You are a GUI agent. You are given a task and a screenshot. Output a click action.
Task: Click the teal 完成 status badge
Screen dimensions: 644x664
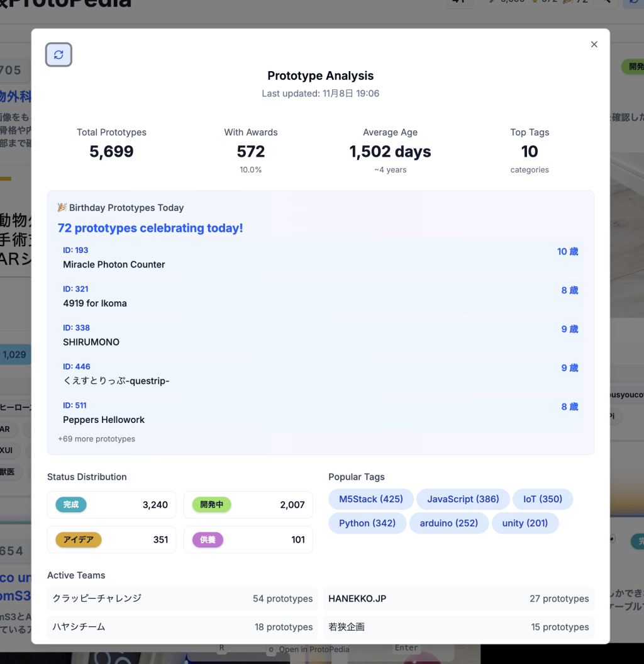[x=71, y=505]
